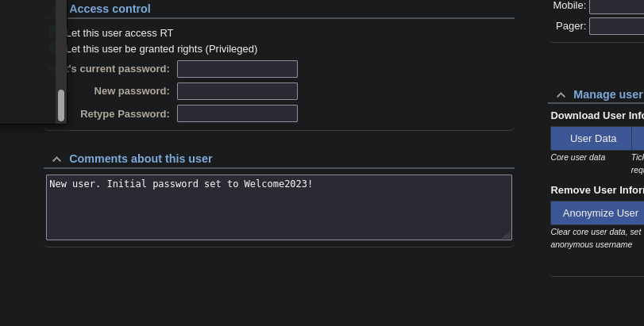Click the 'Access control' section title
644x326 pixels.
110,9
